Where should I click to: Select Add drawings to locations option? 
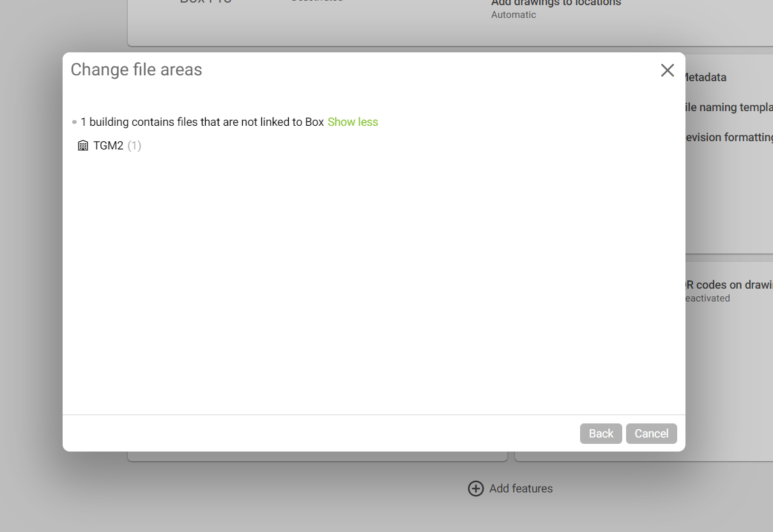(x=556, y=3)
